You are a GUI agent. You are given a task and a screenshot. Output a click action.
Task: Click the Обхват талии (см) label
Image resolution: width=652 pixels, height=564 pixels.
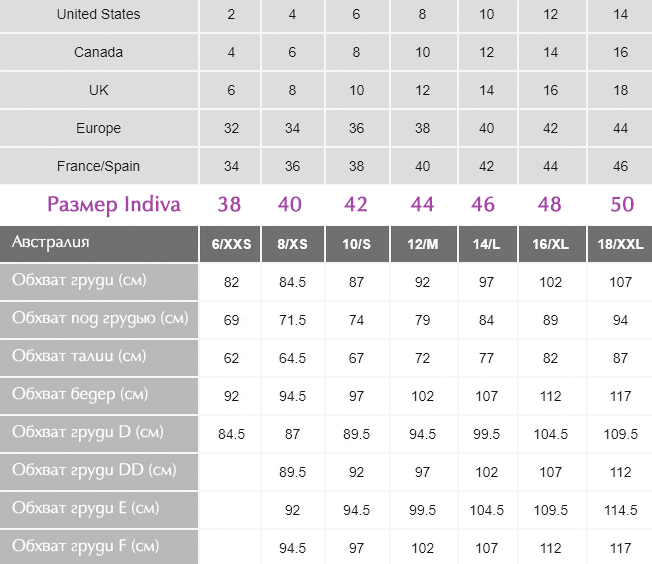(x=79, y=356)
